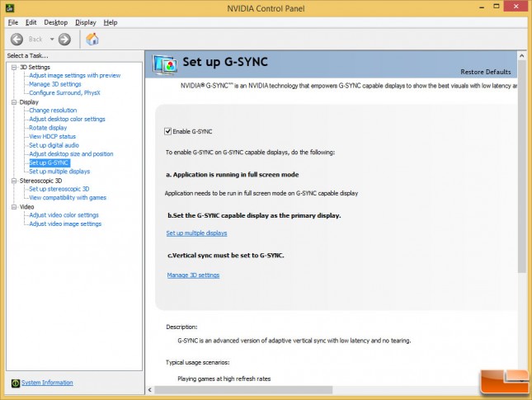The width and height of the screenshot is (532, 400).
Task: Select View HDCP status
Action: pos(52,136)
